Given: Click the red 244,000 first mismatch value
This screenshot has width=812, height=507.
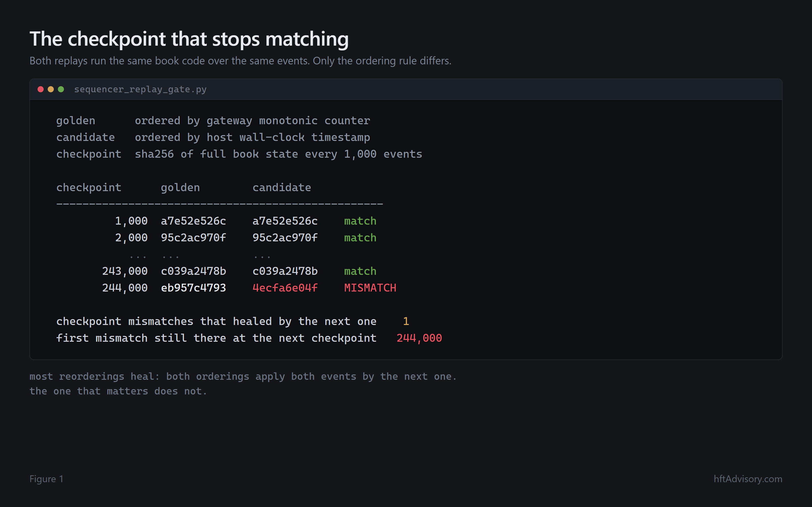Looking at the screenshot, I should 419,338.
